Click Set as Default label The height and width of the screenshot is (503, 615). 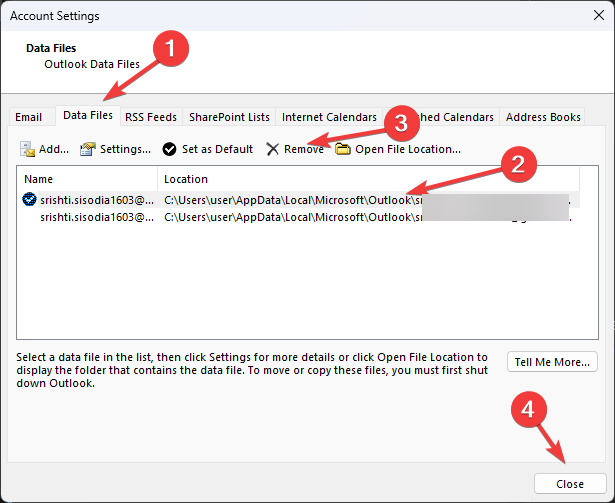(x=217, y=149)
